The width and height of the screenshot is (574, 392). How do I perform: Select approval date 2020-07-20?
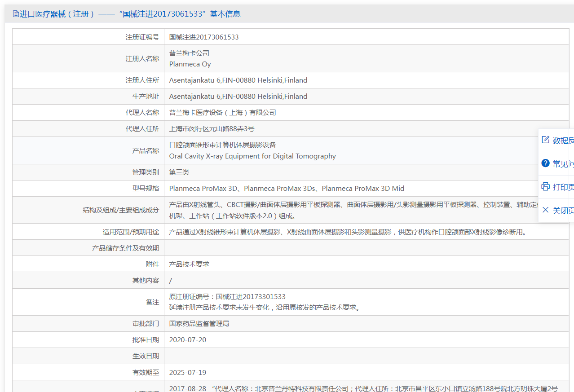pyautogui.click(x=188, y=340)
